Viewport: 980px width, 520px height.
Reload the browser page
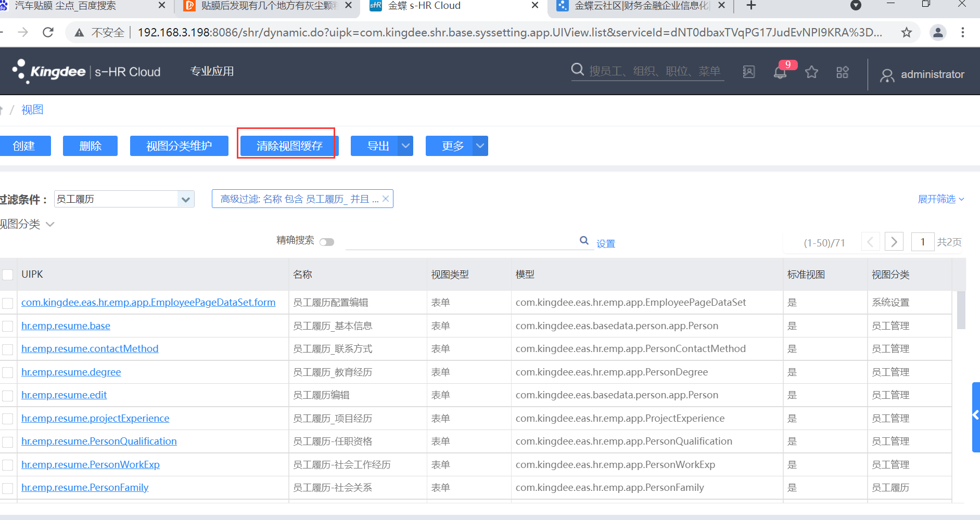point(48,32)
